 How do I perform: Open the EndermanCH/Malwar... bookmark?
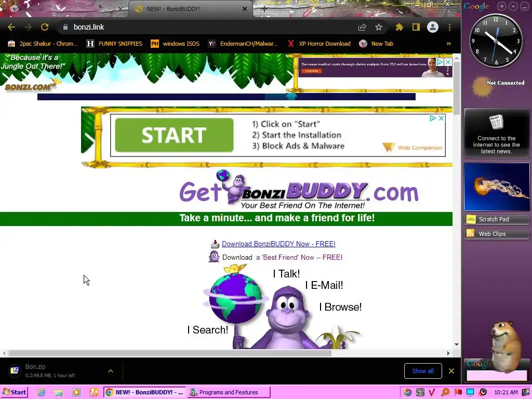243,44
